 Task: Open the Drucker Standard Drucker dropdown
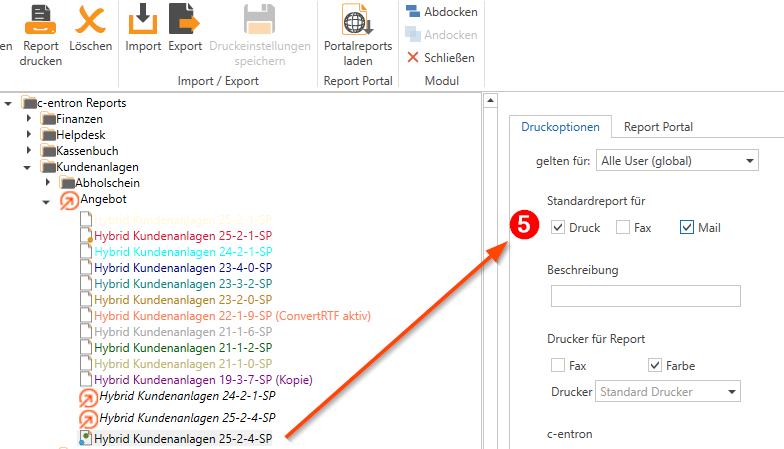click(668, 392)
